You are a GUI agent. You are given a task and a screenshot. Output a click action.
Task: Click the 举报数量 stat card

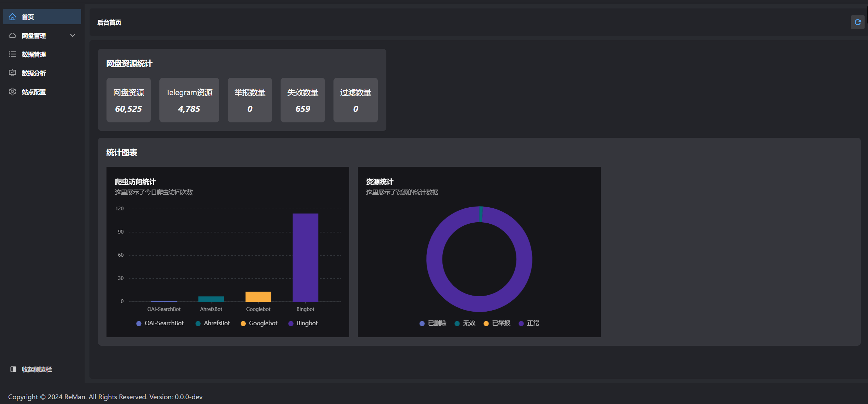point(250,100)
